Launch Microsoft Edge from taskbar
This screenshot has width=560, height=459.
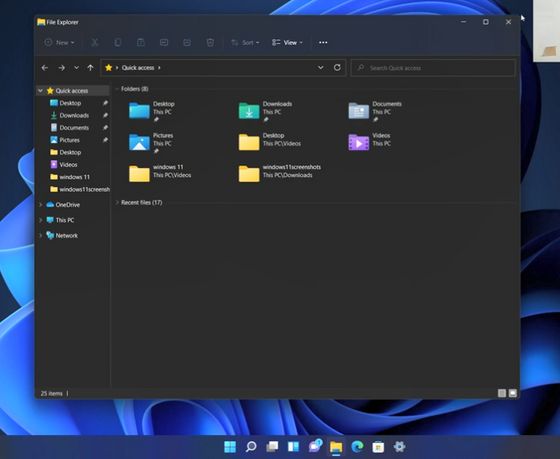[357, 446]
